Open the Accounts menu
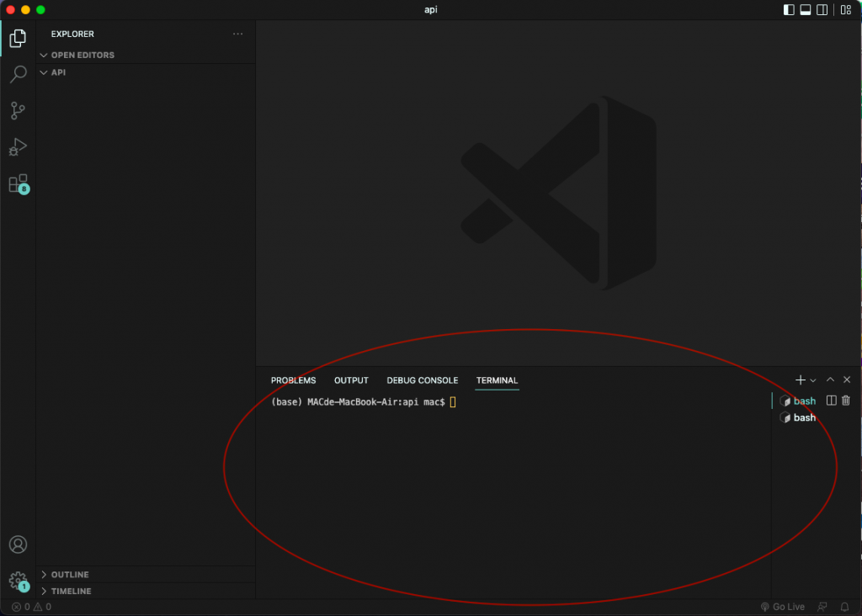862x616 pixels. 18,544
